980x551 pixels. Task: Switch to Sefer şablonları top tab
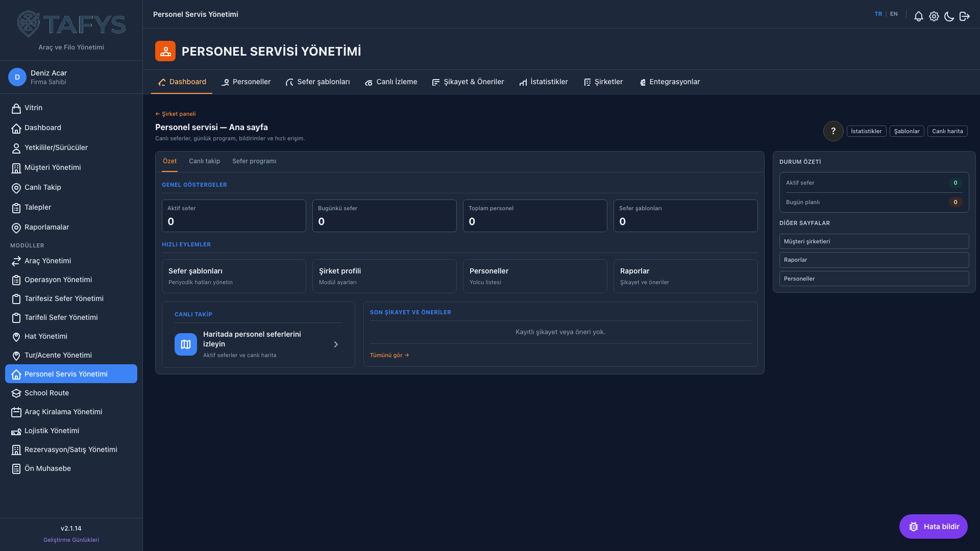tap(317, 82)
